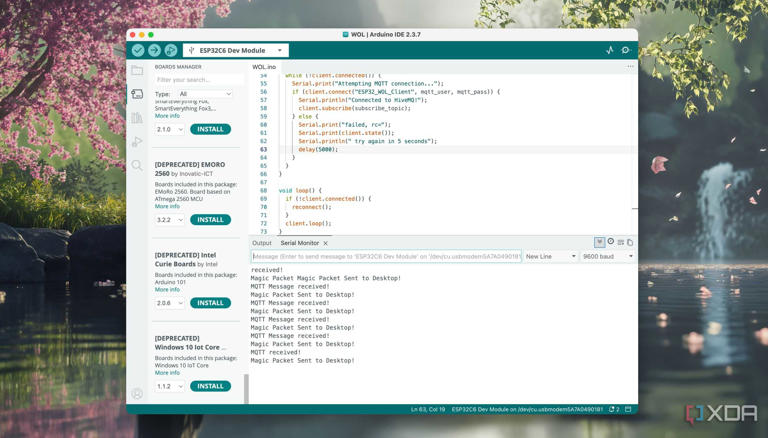Open Library Manager in the sidebar
This screenshot has width=768, height=438.
tap(137, 118)
